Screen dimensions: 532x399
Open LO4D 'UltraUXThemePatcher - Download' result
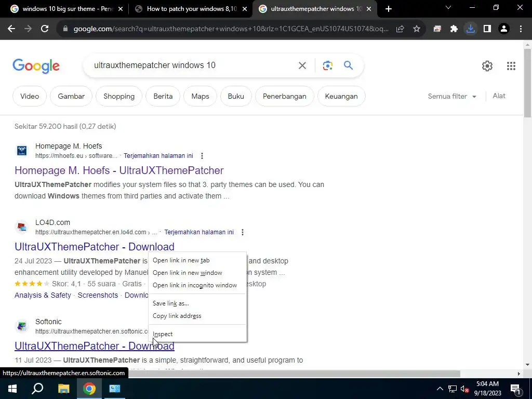(x=95, y=247)
